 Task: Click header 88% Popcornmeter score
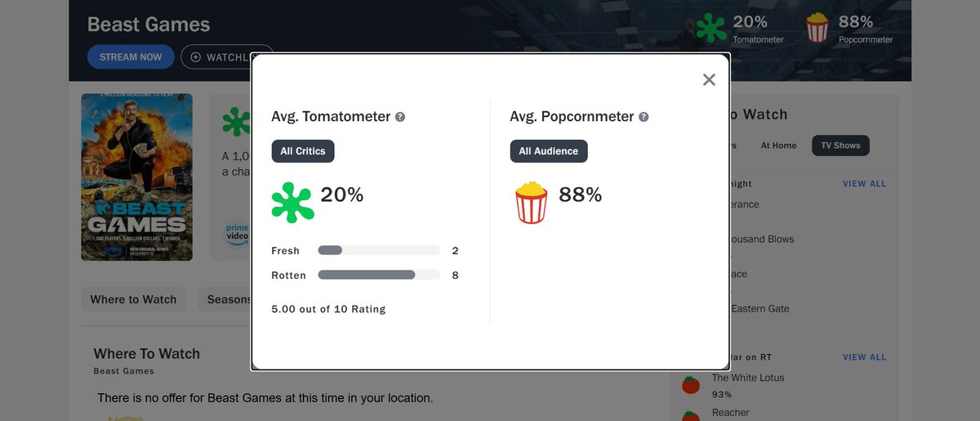[x=856, y=22]
